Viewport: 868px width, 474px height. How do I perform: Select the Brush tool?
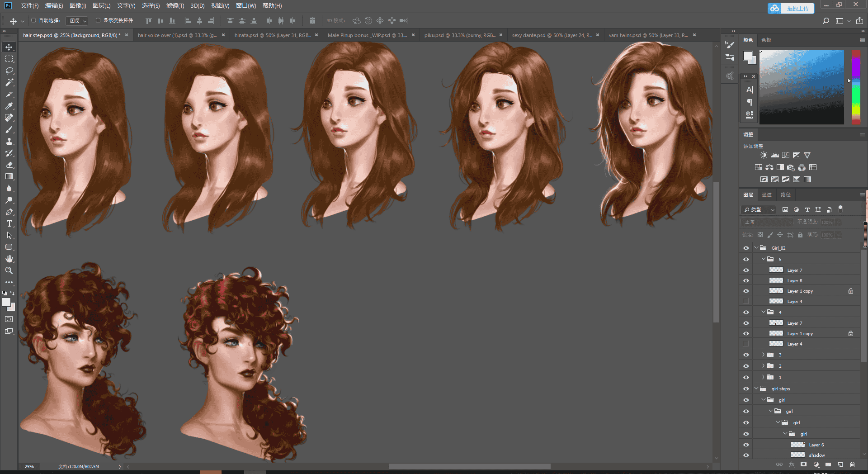(x=9, y=130)
